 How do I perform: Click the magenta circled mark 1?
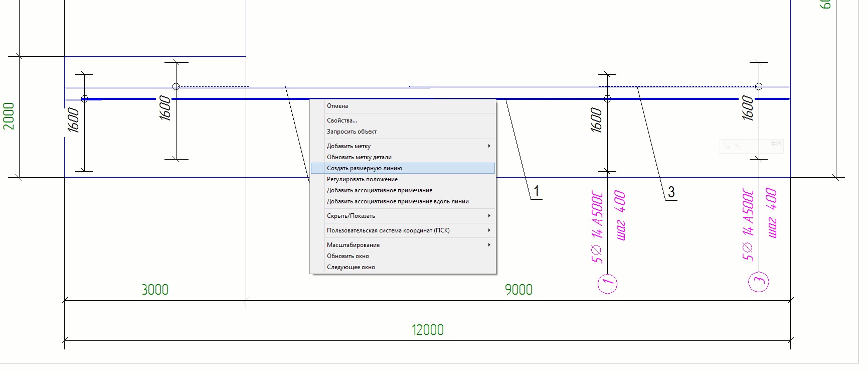pyautogui.click(x=607, y=283)
